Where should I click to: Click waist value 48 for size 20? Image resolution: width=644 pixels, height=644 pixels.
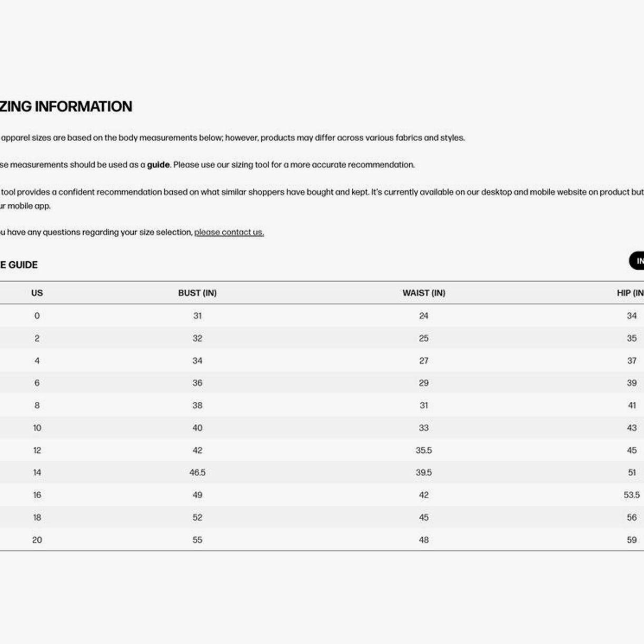tap(424, 540)
